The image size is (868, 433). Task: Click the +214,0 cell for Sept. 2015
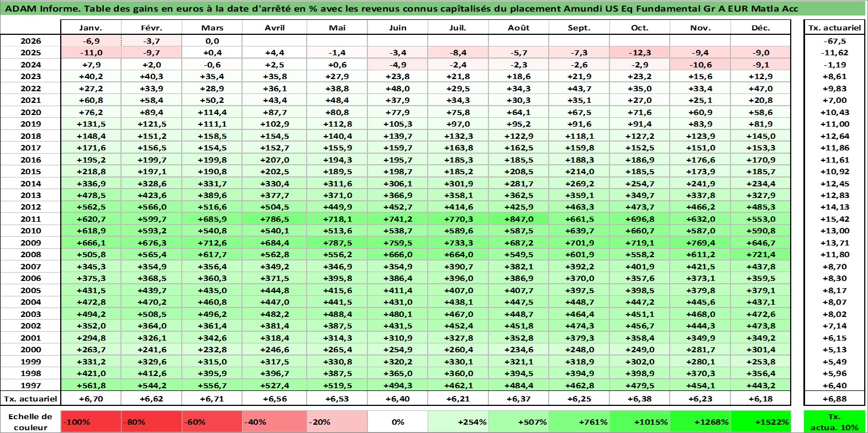(x=579, y=171)
